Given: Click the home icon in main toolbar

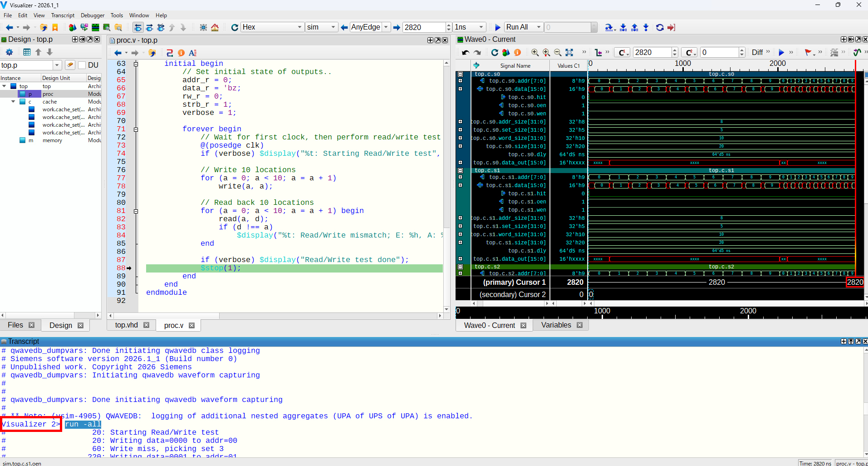Looking at the screenshot, I should pyautogui.click(x=215, y=27).
